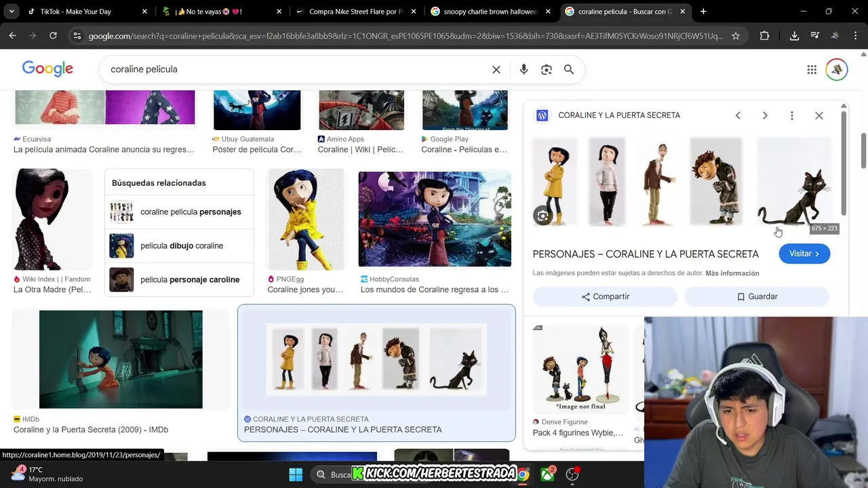Clear the search box with the X icon
The width and height of the screenshot is (868, 488).
[x=496, y=69]
